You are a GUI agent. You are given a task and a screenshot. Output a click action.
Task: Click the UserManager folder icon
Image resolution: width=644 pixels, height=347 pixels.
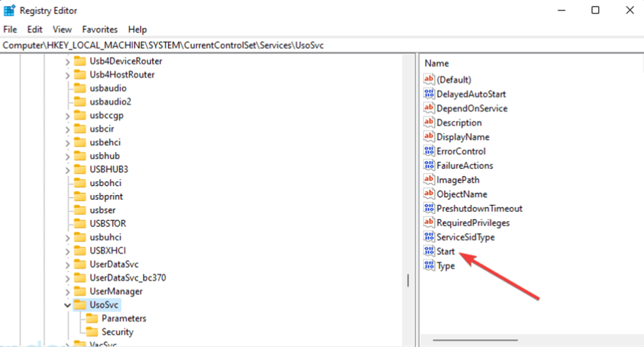(x=80, y=291)
